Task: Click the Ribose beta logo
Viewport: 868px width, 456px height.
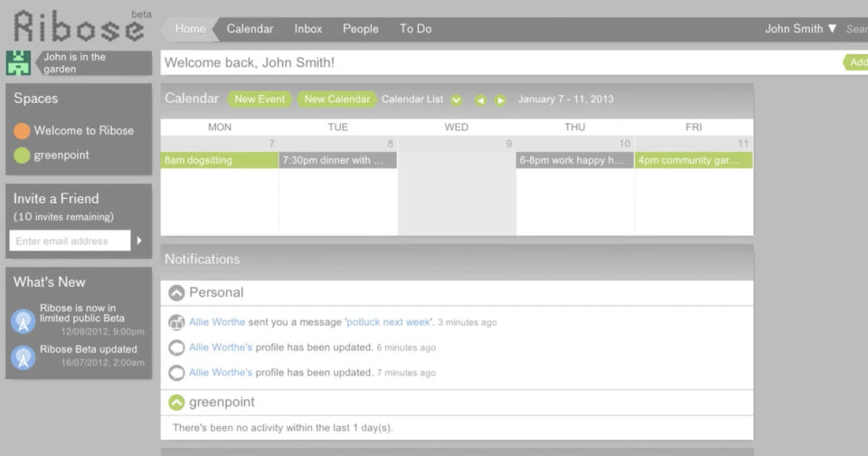Action: click(x=81, y=26)
